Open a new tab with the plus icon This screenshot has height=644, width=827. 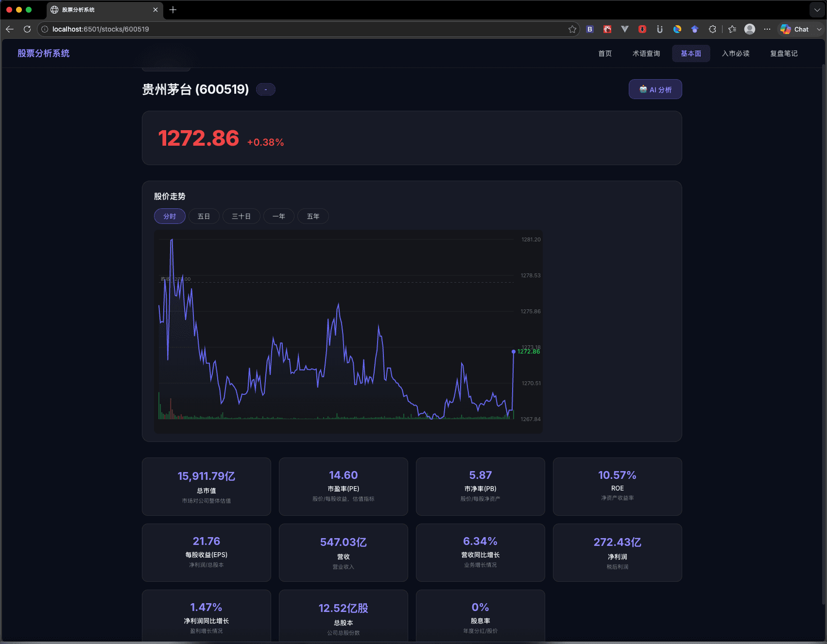pos(173,10)
